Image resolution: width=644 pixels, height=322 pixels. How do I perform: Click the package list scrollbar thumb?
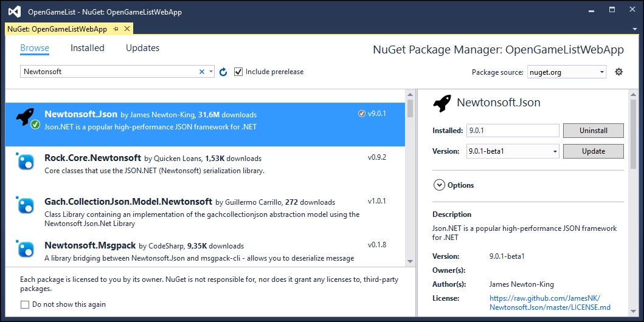click(x=410, y=108)
